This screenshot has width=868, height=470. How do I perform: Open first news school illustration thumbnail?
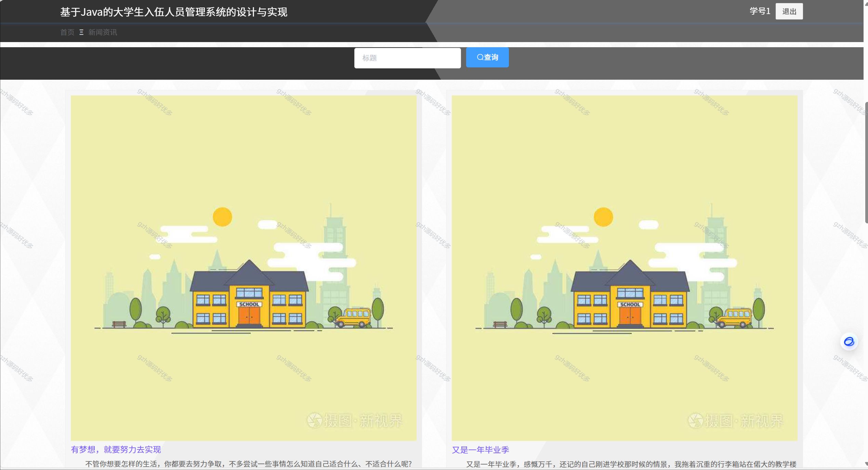point(244,268)
